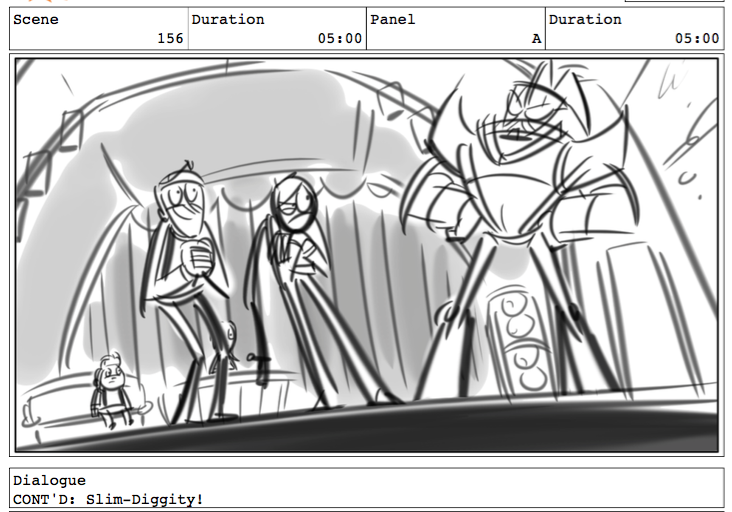The width and height of the screenshot is (732, 512).
Task: Select scene number 156
Action: [170, 38]
